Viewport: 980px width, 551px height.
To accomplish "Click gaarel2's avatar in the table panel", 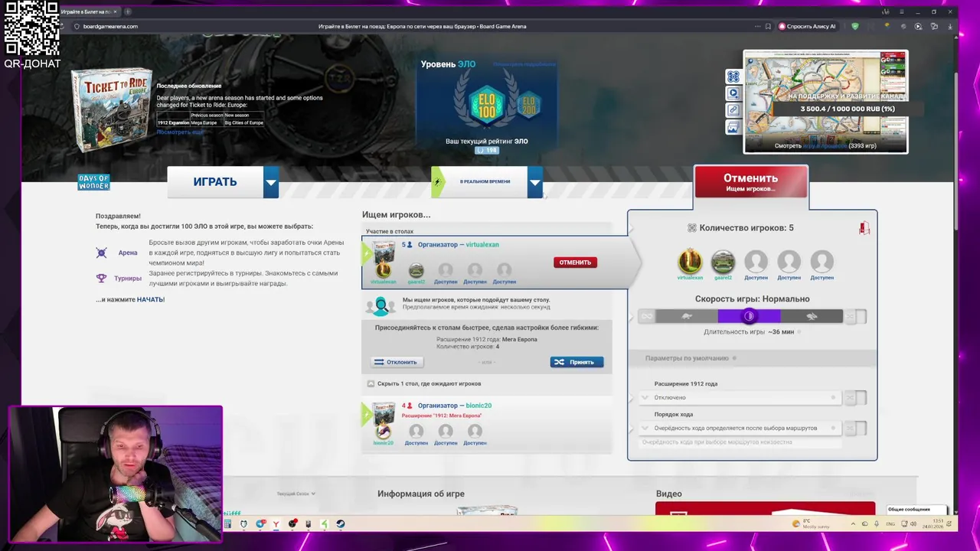I will [x=723, y=262].
